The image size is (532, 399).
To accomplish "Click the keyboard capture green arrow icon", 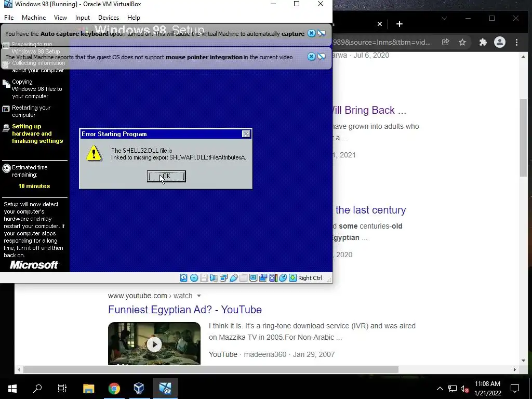I will (x=292, y=278).
